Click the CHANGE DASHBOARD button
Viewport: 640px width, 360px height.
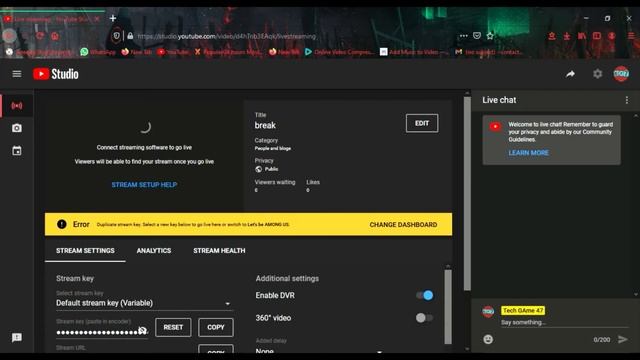[403, 224]
